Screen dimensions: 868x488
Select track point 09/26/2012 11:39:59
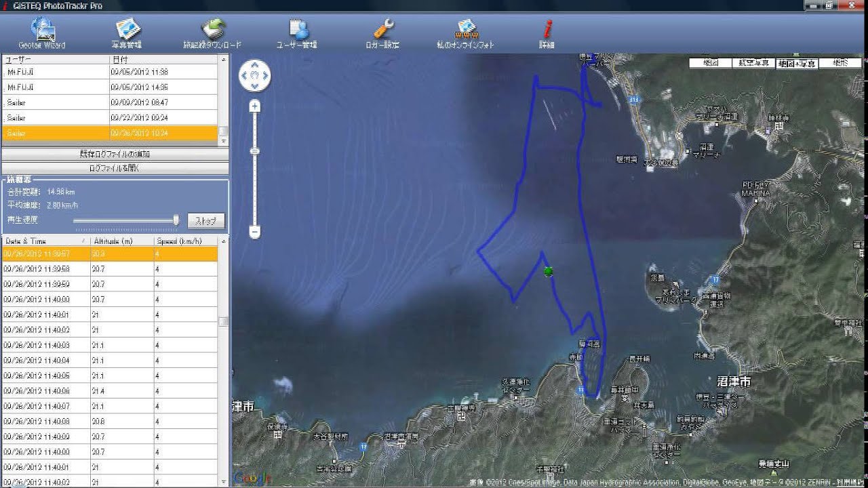pyautogui.click(x=110, y=284)
